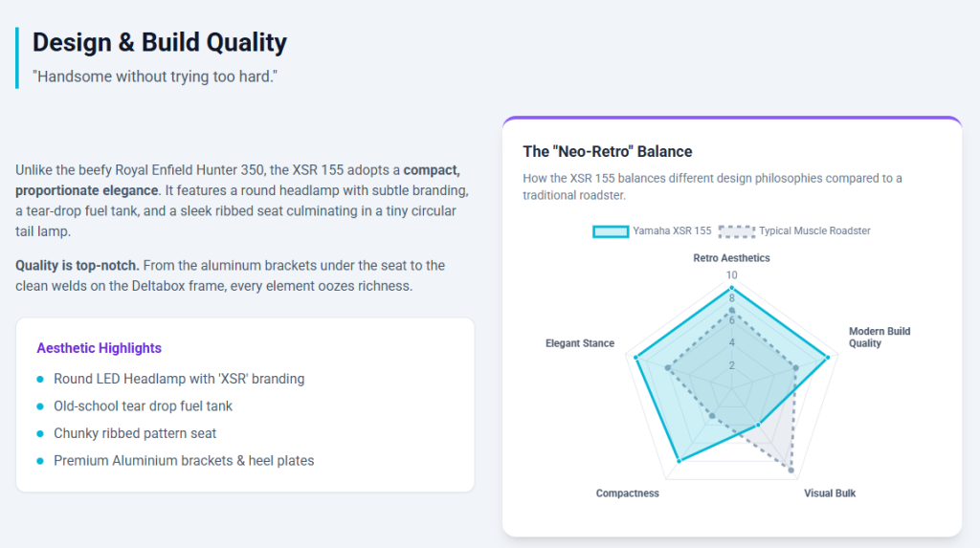Click the XSR 155 data point on Retro Aesthetics
Viewport: 980px width, 548px height.
click(x=731, y=288)
